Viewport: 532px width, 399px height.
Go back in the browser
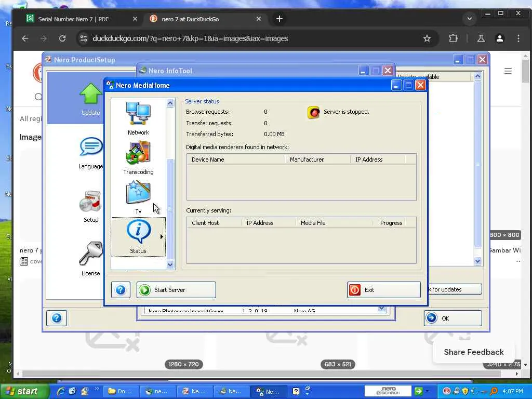tap(25, 38)
